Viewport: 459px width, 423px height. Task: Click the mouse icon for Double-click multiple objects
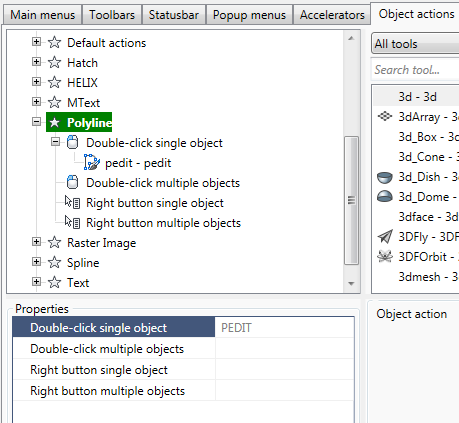coord(72,182)
